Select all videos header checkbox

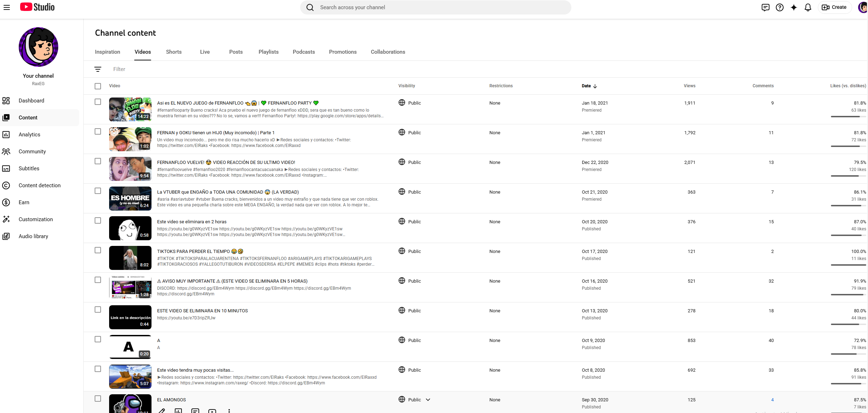pyautogui.click(x=98, y=86)
